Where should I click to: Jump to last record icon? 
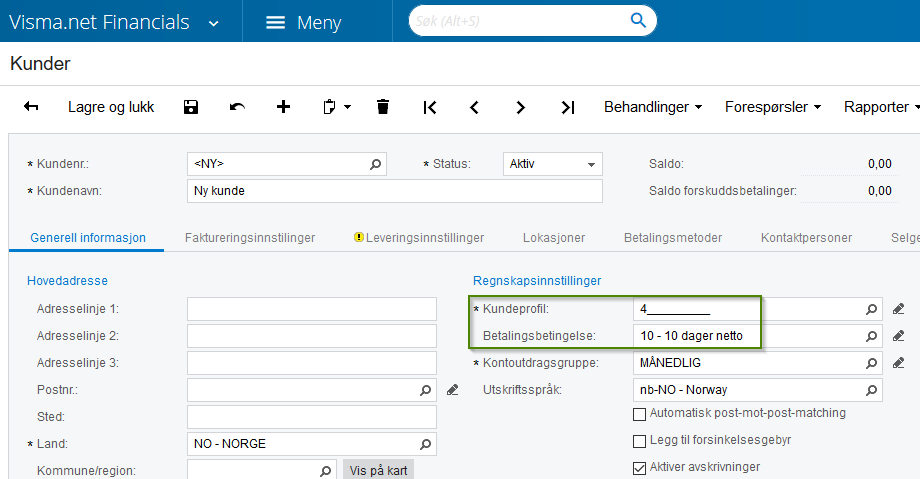click(567, 107)
